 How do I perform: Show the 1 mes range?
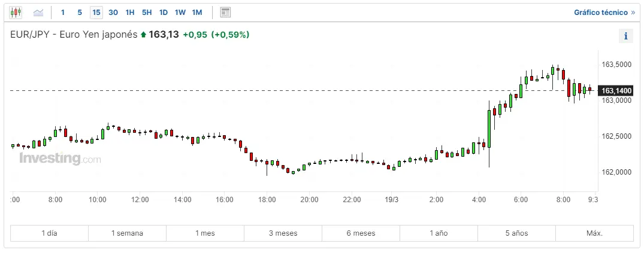point(205,233)
